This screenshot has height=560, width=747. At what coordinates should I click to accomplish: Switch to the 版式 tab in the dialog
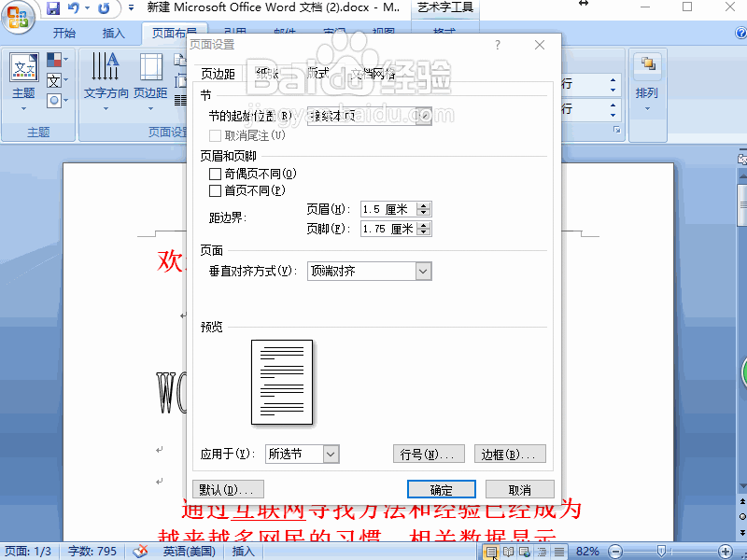[x=317, y=74]
